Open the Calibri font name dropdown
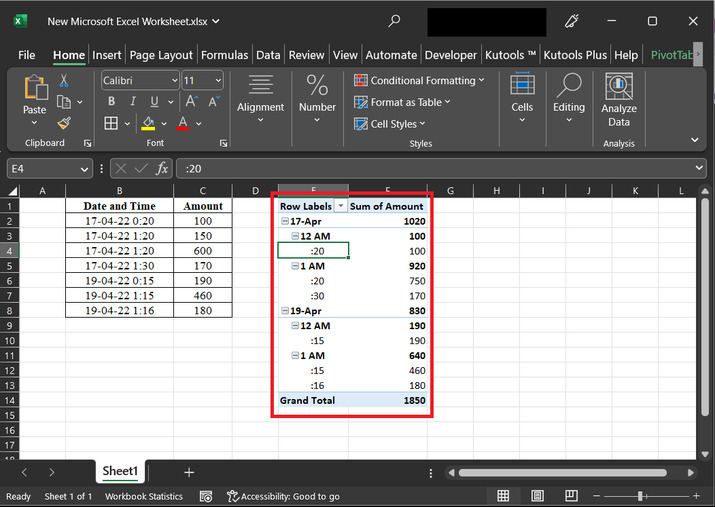 [x=173, y=80]
